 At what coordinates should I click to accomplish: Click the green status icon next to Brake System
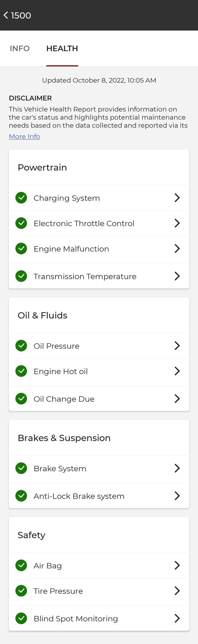tap(21, 468)
